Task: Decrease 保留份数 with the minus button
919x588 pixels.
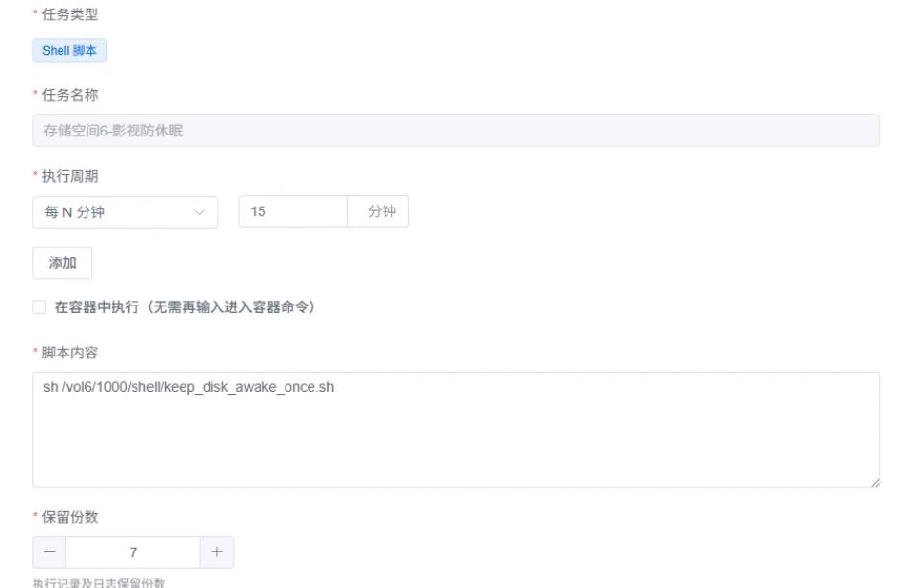Action: [x=49, y=552]
